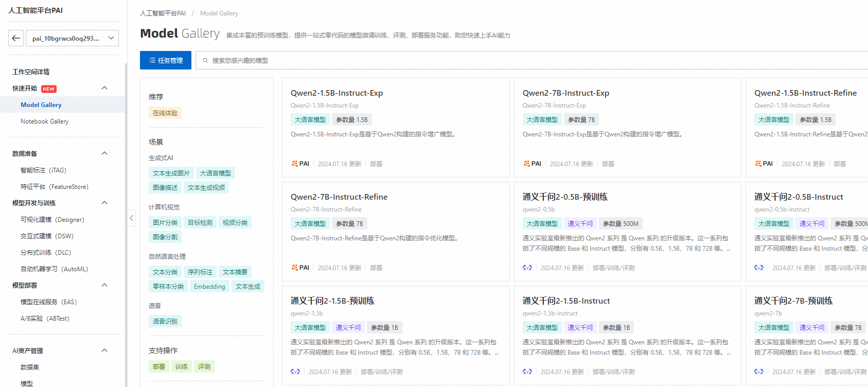Select the 文本生成 filter tag

(248, 287)
